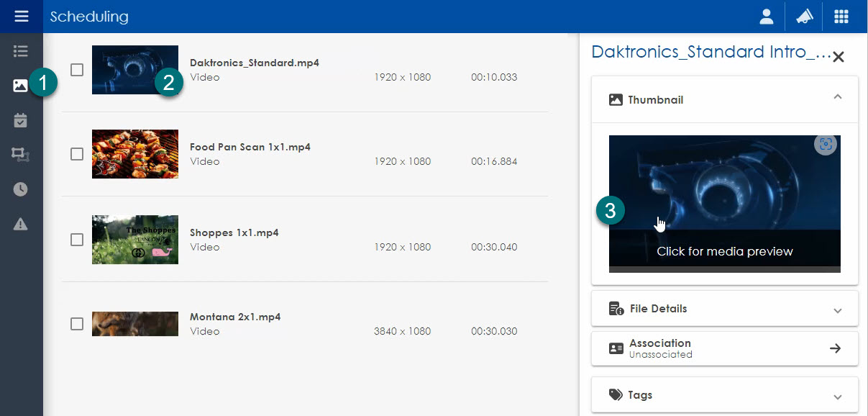Collapse the Thumbnail section
The height and width of the screenshot is (416, 868).
pos(836,99)
